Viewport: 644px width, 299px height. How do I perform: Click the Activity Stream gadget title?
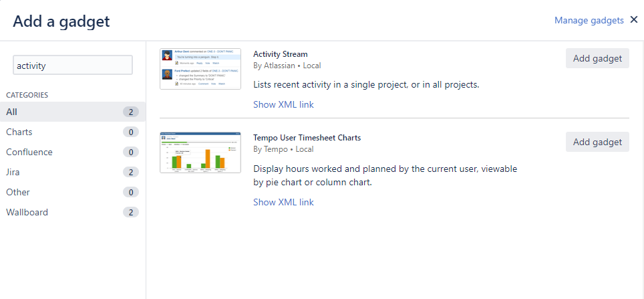tap(281, 54)
